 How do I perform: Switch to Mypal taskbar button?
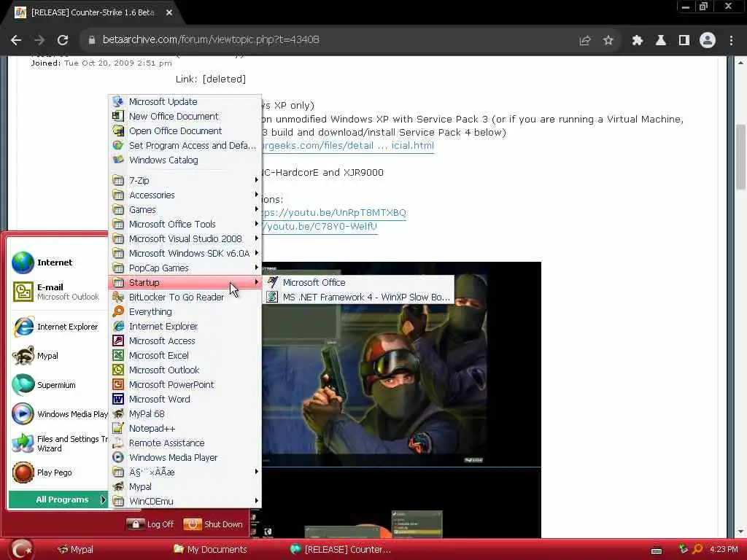pos(75,550)
